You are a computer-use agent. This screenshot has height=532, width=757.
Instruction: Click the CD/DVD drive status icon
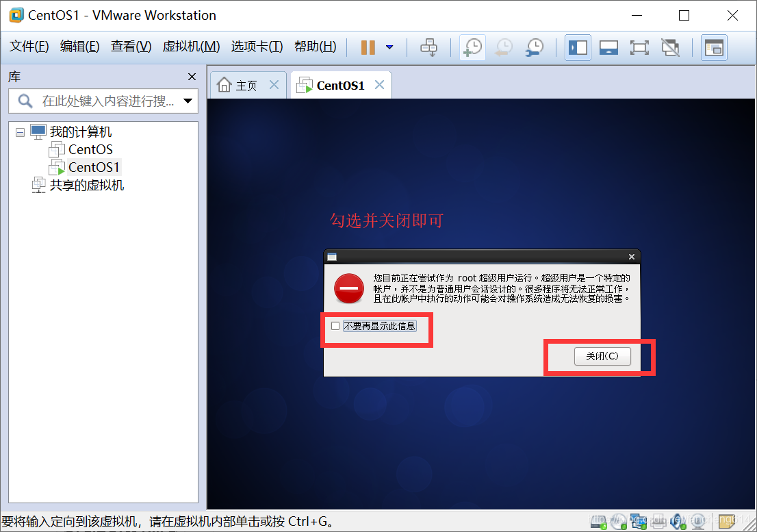(619, 521)
